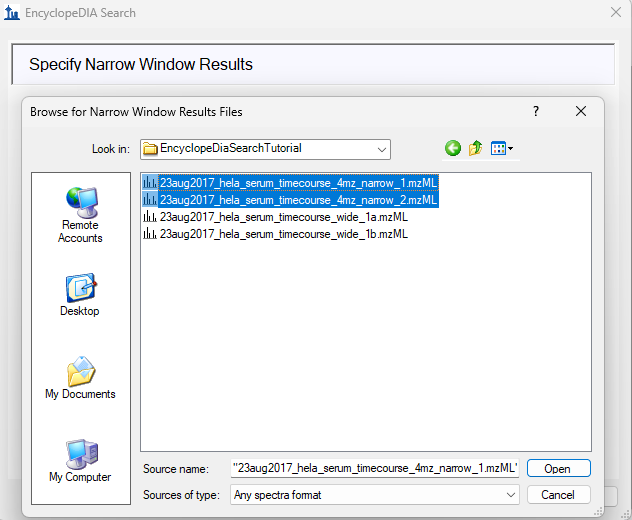
Task: Click the folder icon in Look in box
Action: point(151,149)
